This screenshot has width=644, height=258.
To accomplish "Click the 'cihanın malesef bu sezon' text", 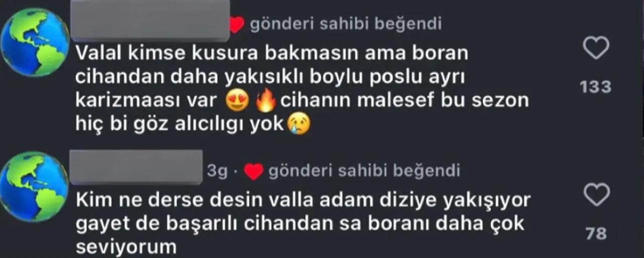I will pos(405,101).
